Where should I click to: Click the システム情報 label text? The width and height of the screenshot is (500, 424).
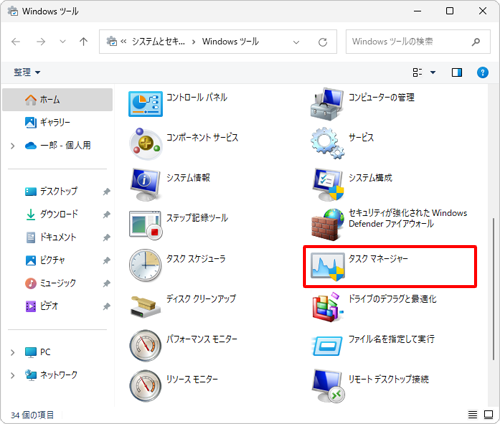188,178
